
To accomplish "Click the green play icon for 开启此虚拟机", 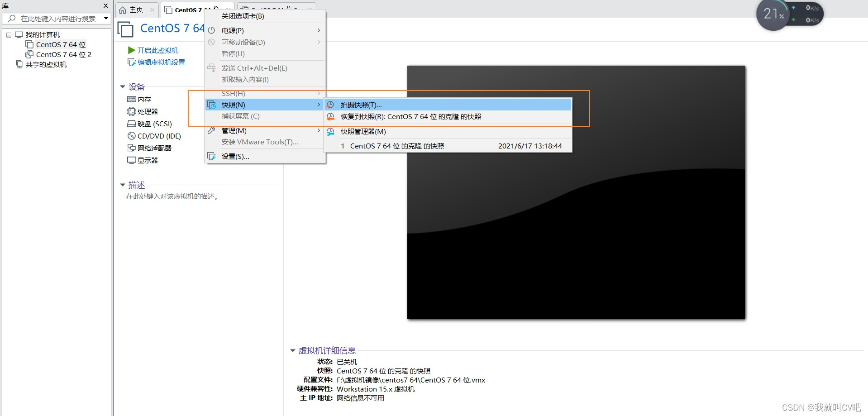I will point(132,50).
